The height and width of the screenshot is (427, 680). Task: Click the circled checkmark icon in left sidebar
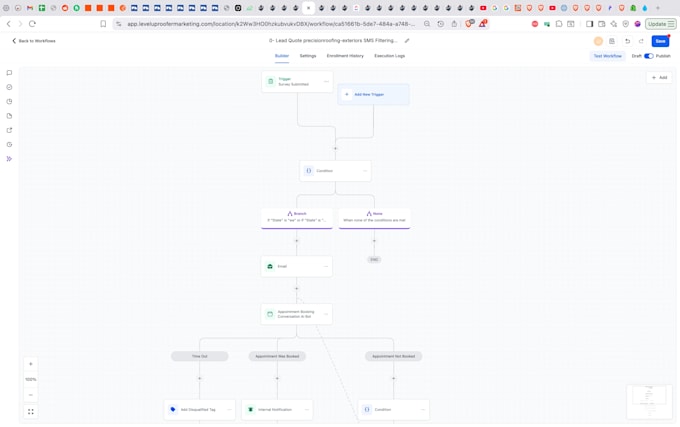pos(9,87)
